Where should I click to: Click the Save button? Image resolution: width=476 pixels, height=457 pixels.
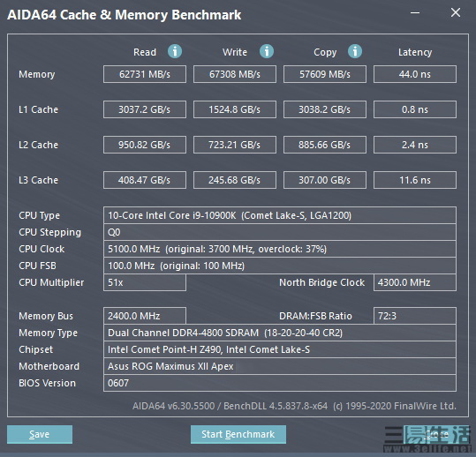pos(40,434)
